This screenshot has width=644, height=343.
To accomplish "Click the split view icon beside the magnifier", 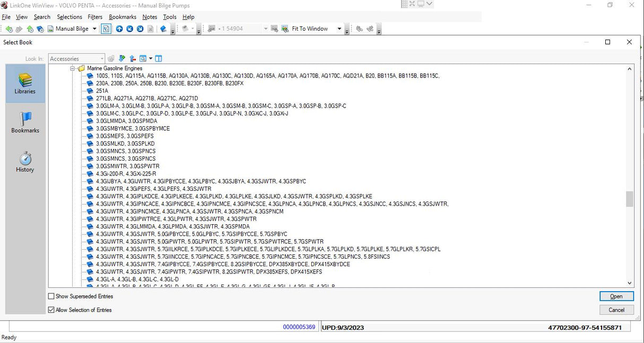I will click(x=158, y=58).
